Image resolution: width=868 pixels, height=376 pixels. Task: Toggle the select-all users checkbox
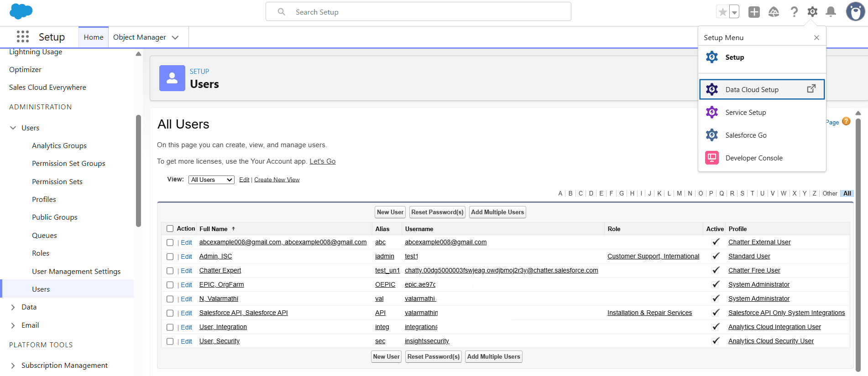tap(170, 228)
